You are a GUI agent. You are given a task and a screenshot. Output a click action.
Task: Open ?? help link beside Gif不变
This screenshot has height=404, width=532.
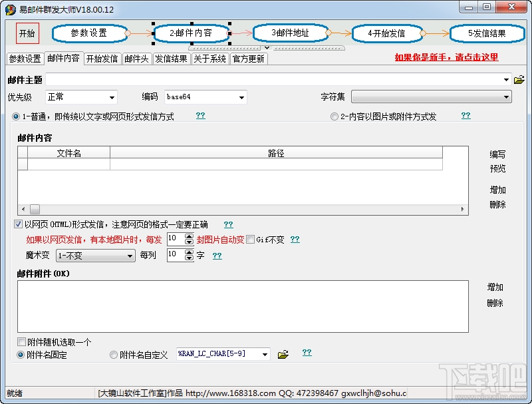(x=295, y=240)
